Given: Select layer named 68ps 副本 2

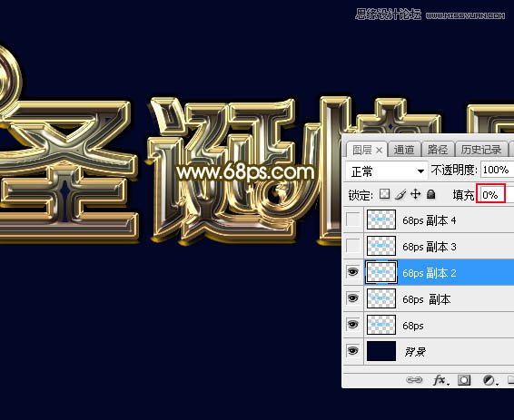Looking at the screenshot, I should [430, 273].
